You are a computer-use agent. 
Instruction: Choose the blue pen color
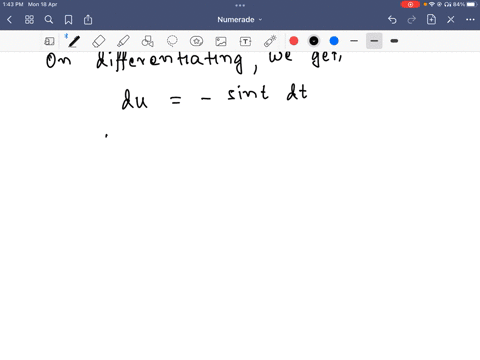334,41
